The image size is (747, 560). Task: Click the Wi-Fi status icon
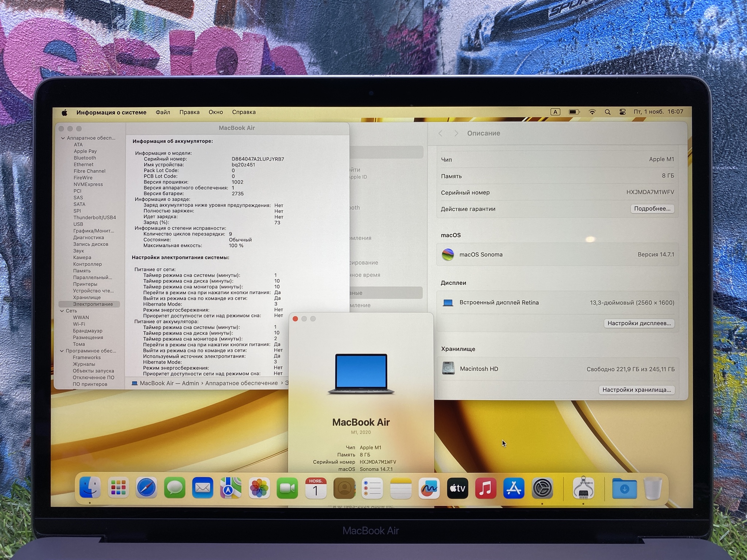[592, 112]
